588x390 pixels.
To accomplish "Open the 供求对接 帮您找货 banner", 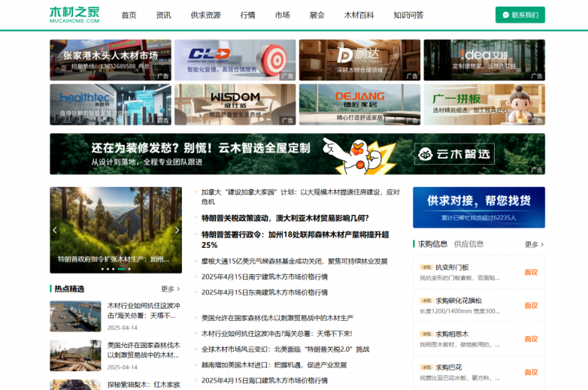I will pos(479,207).
